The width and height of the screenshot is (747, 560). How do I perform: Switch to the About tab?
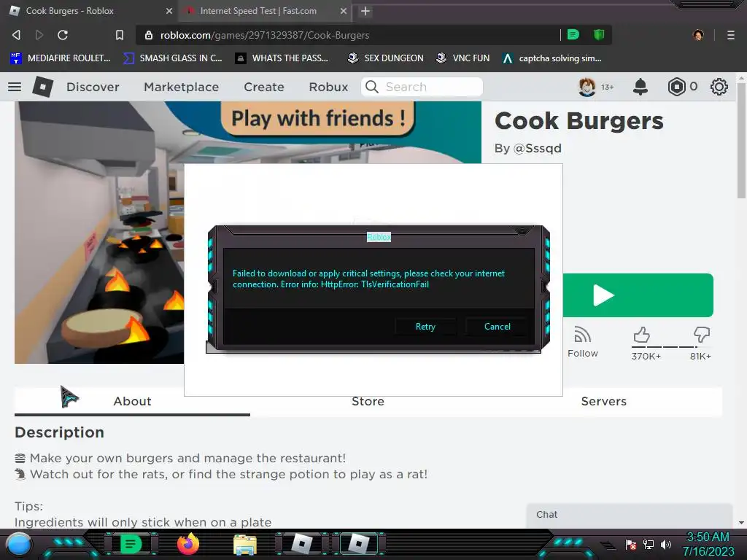point(132,401)
